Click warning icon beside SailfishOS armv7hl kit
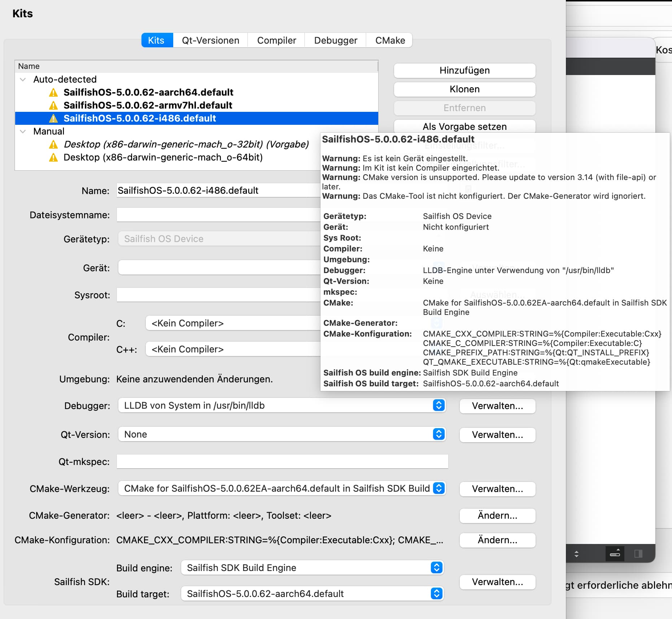Viewport: 672px width, 619px height. [x=53, y=106]
